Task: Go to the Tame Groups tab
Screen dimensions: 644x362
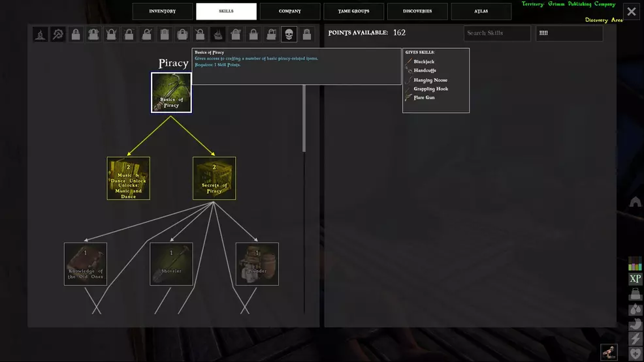Action: (x=353, y=11)
